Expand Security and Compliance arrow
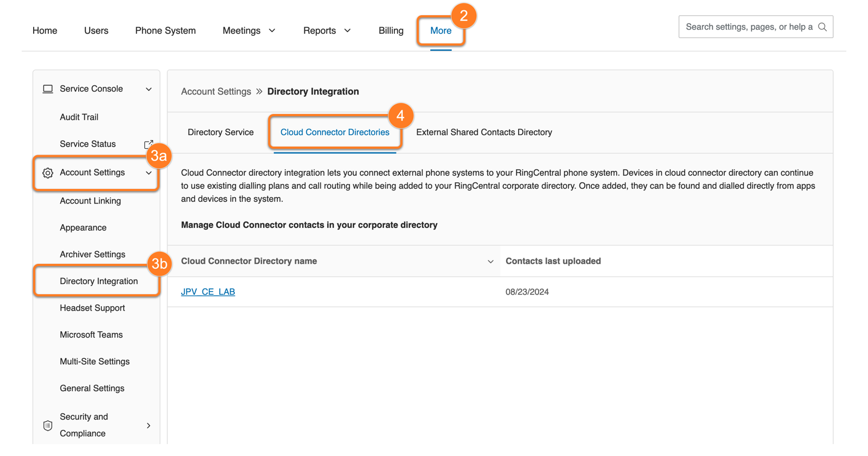 149,426
